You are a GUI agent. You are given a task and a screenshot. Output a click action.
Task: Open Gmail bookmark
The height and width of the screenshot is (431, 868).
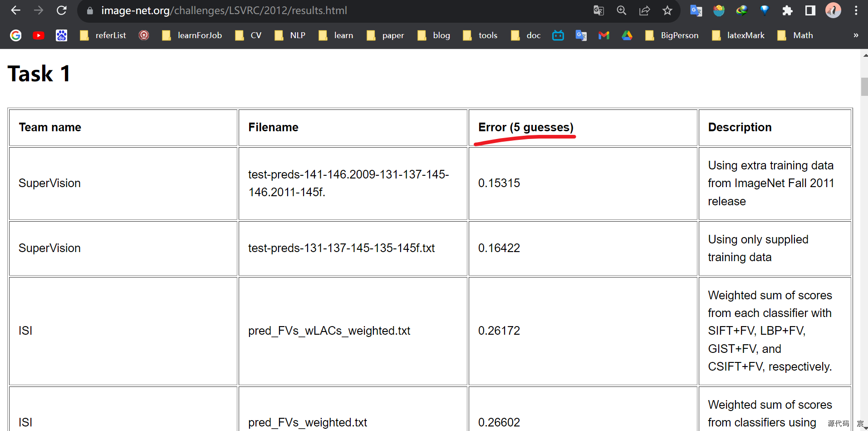[x=604, y=35]
